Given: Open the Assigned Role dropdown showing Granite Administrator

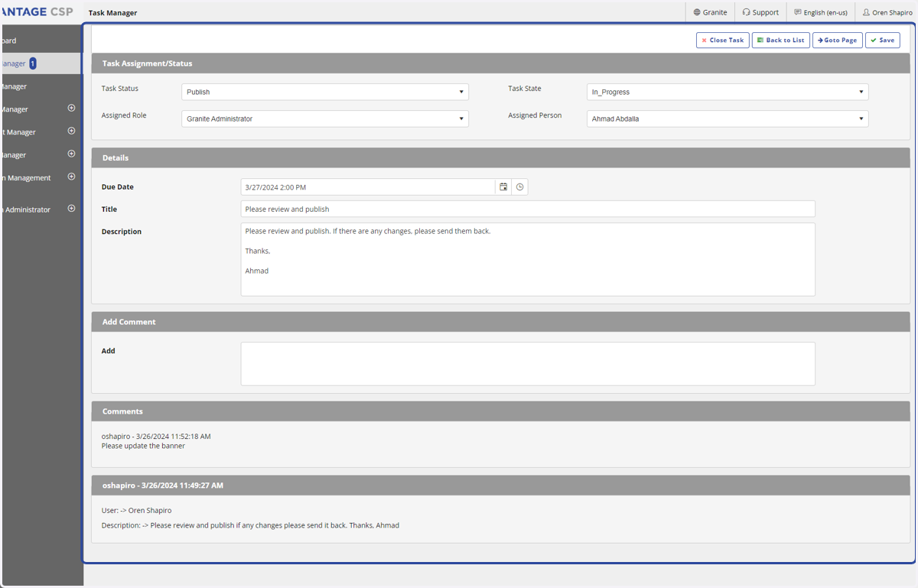Looking at the screenshot, I should coord(325,119).
